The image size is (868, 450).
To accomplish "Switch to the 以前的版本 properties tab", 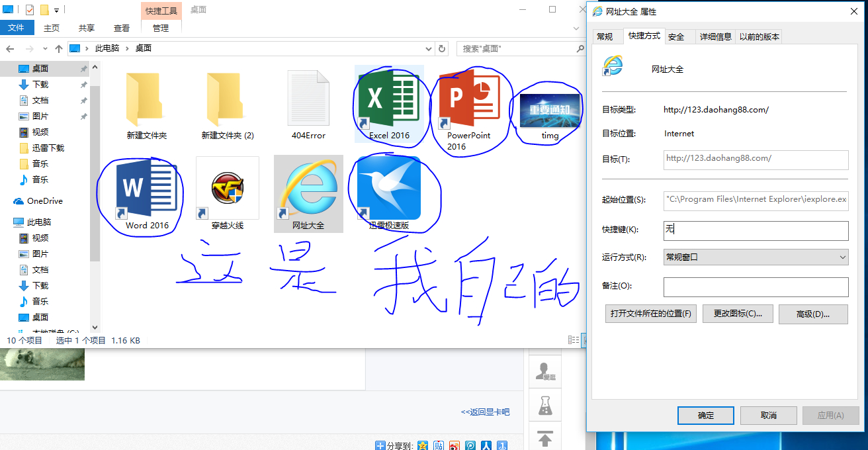I will (759, 36).
